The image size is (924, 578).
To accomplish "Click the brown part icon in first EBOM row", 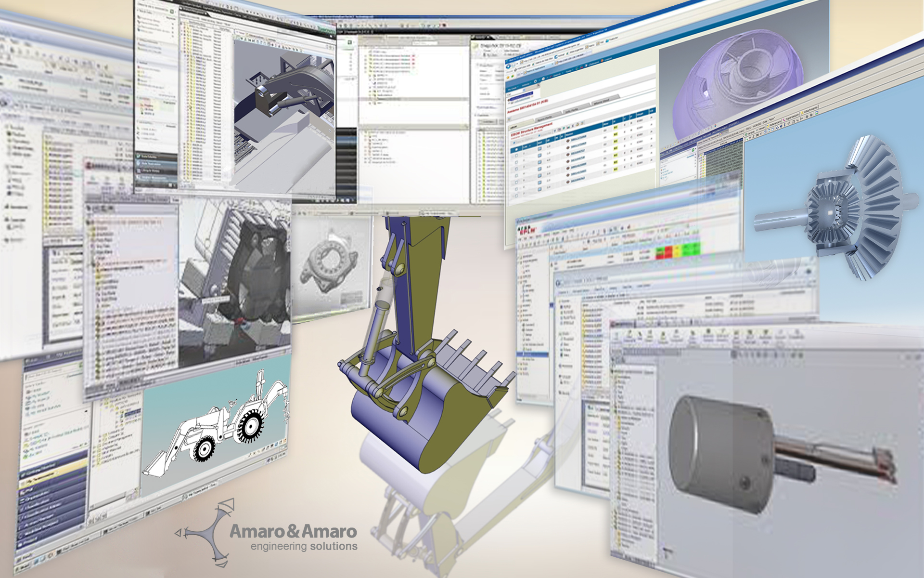I will [568, 141].
